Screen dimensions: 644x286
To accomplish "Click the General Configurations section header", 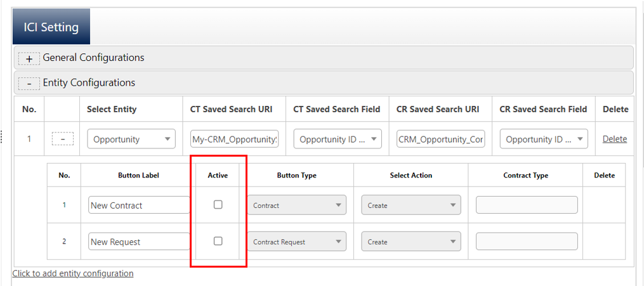I will click(x=93, y=58).
